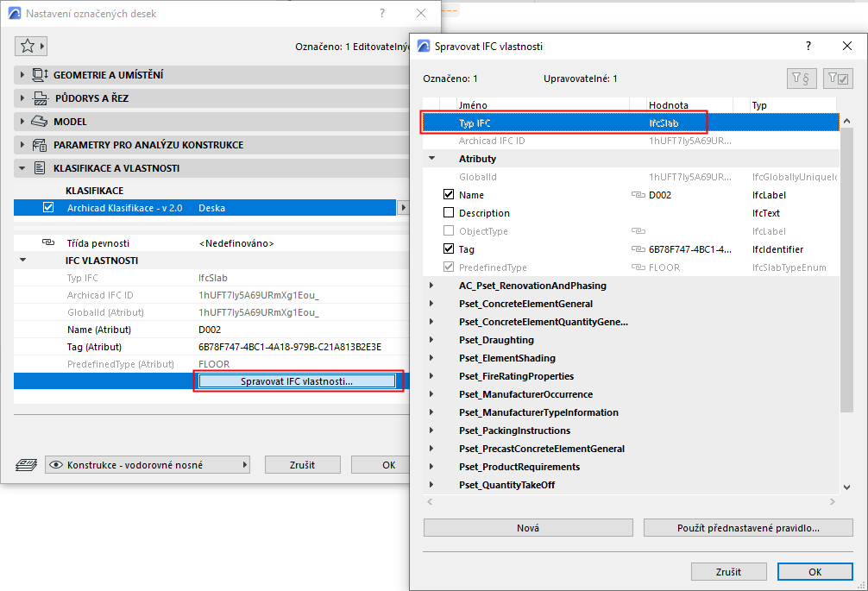The image size is (868, 591).
Task: Expand Pset_ElementShading property set
Action: tap(431, 358)
